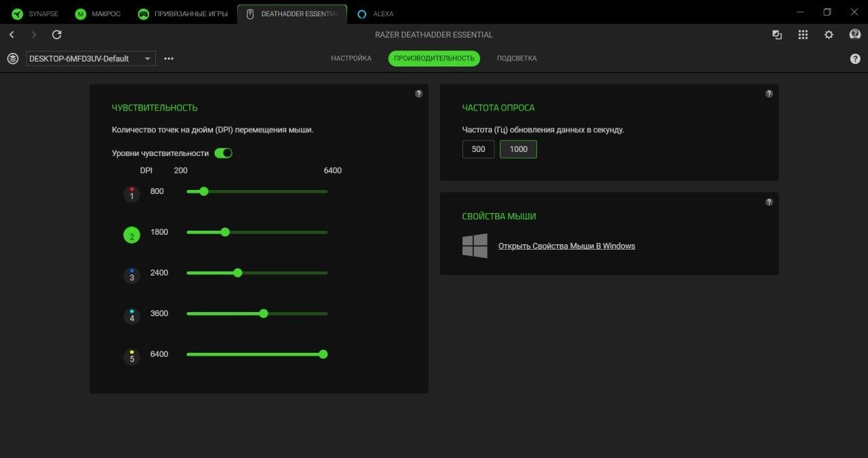Click the Razer user account icon

[855, 35]
